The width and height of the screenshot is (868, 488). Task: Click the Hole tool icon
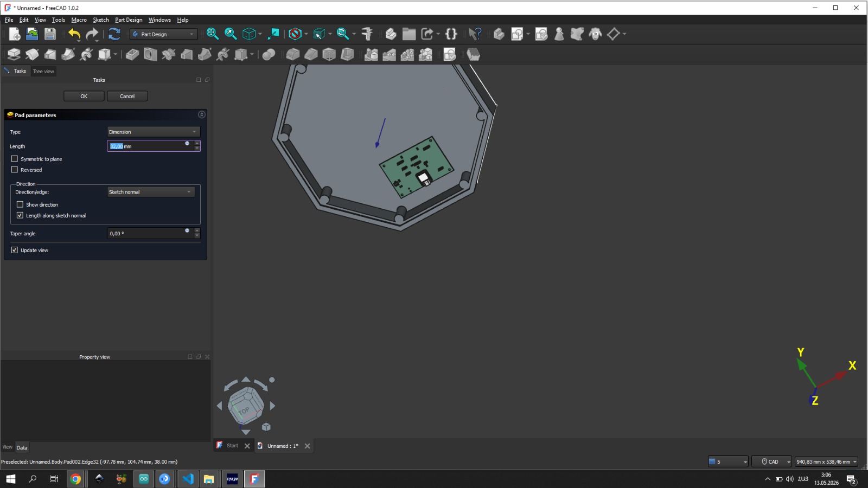150,54
